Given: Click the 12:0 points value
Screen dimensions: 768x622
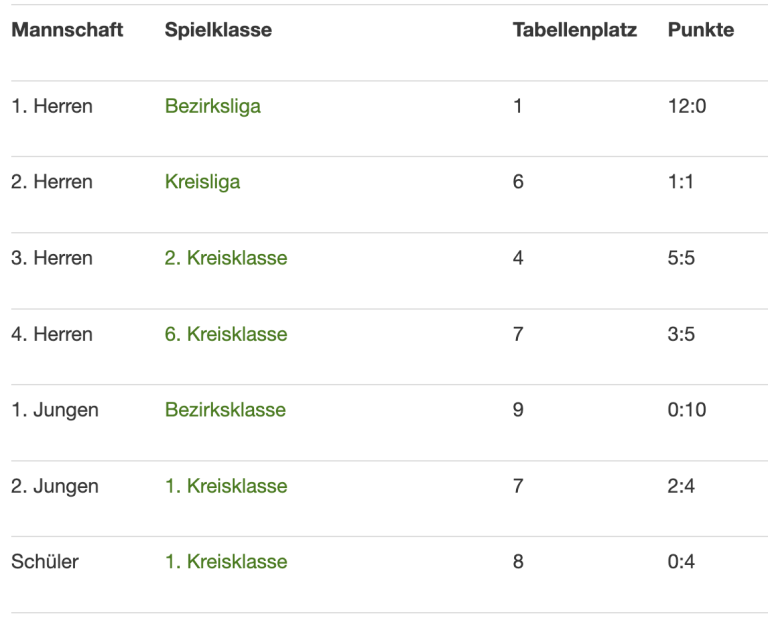Looking at the screenshot, I should coord(687,106).
